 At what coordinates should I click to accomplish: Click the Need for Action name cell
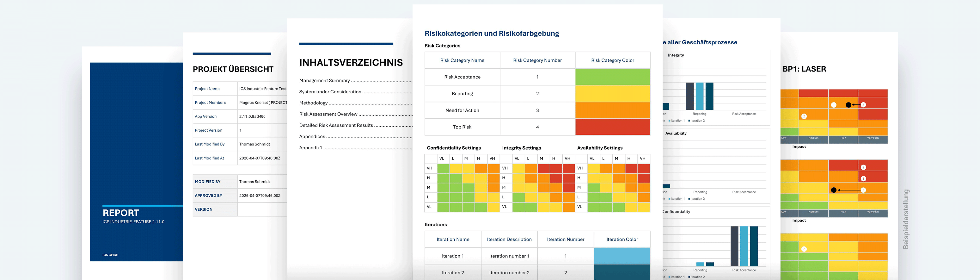pos(462,110)
